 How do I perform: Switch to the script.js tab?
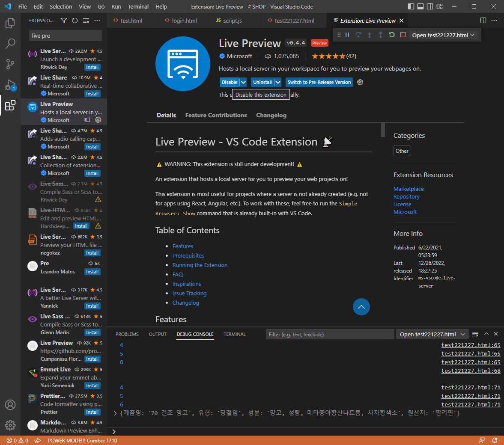[x=233, y=21]
